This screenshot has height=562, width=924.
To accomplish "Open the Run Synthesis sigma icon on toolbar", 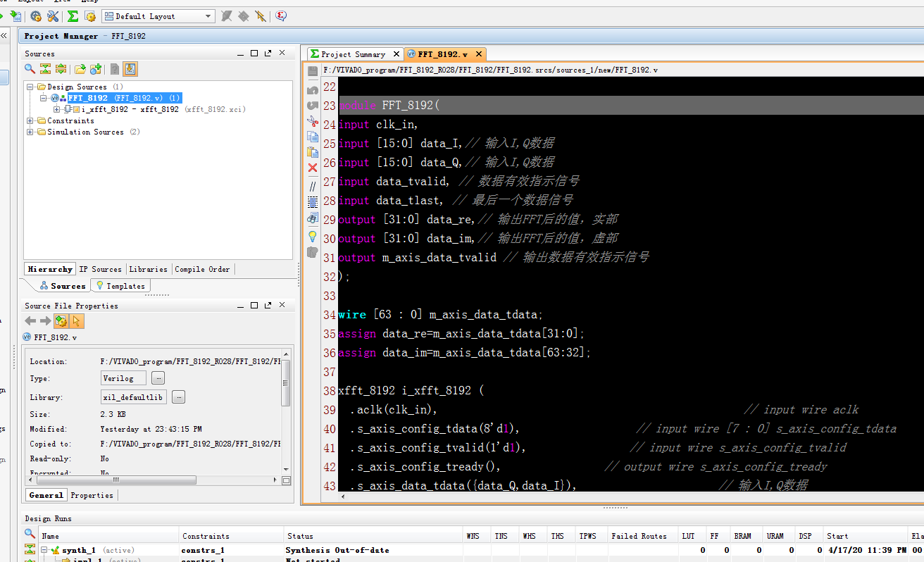I will [x=73, y=16].
